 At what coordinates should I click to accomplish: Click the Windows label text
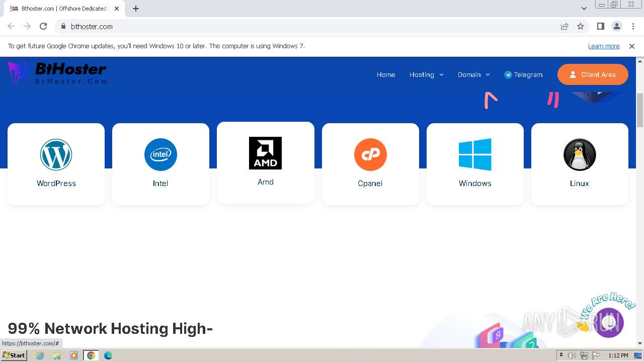[x=475, y=184]
